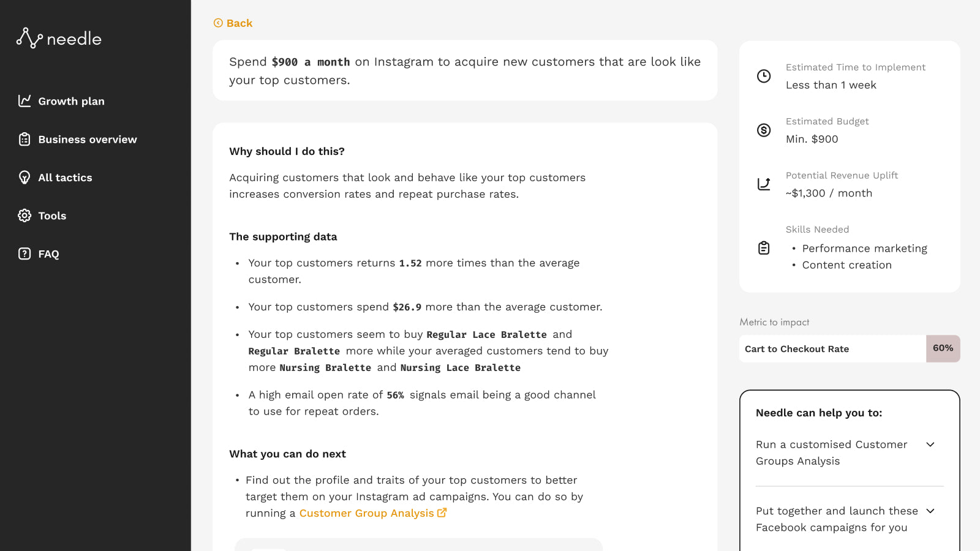Click the FAQ question mark icon
This screenshot has width=980, height=551.
click(24, 253)
